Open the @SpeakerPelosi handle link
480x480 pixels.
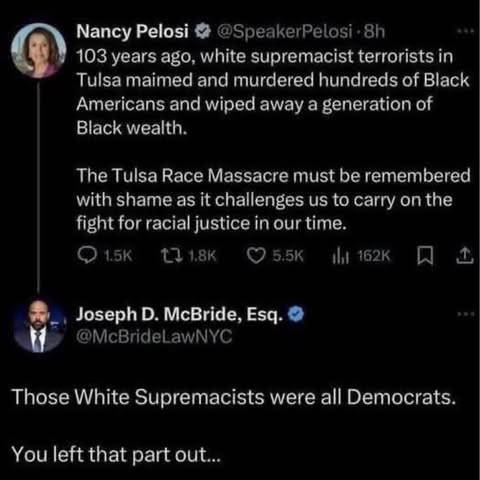284,32
